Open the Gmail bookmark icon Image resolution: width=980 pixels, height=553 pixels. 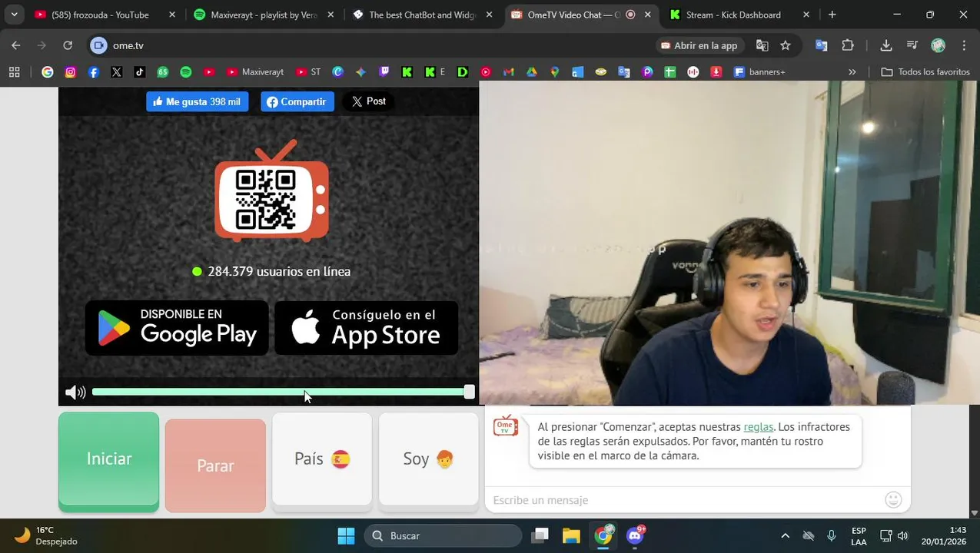click(508, 71)
